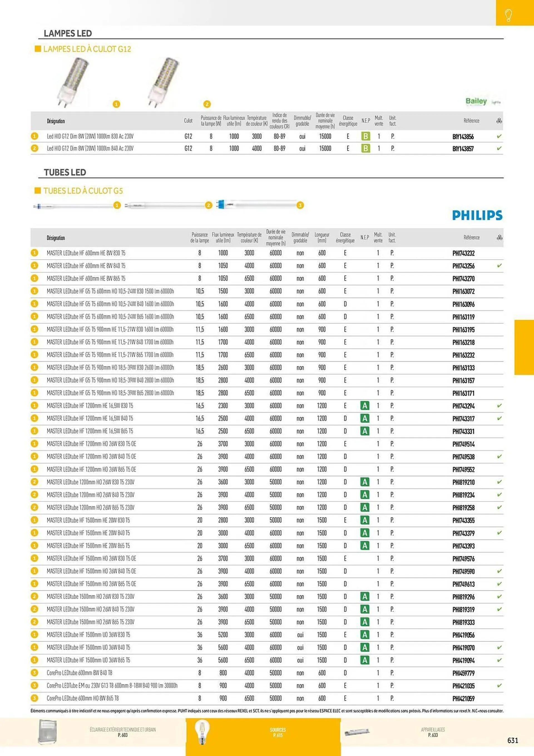Click the yellow number 1 circle beside the Led HID 830 row
The height and width of the screenshot is (756, 534).
[34, 136]
